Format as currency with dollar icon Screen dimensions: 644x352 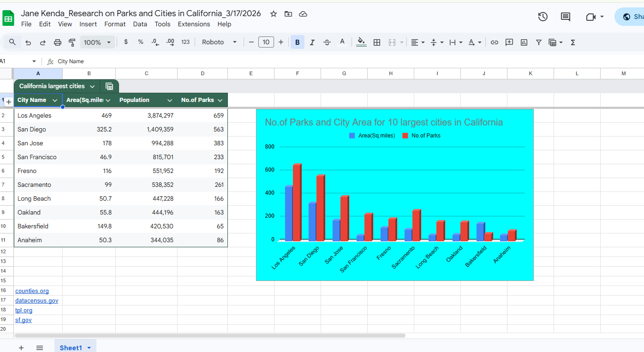[126, 42]
